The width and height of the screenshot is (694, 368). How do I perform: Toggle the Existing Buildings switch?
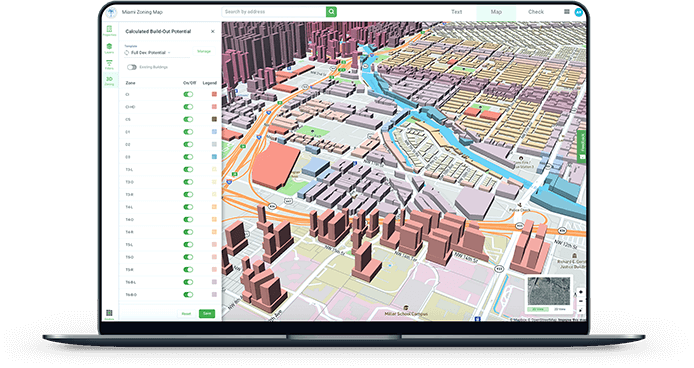(x=131, y=67)
